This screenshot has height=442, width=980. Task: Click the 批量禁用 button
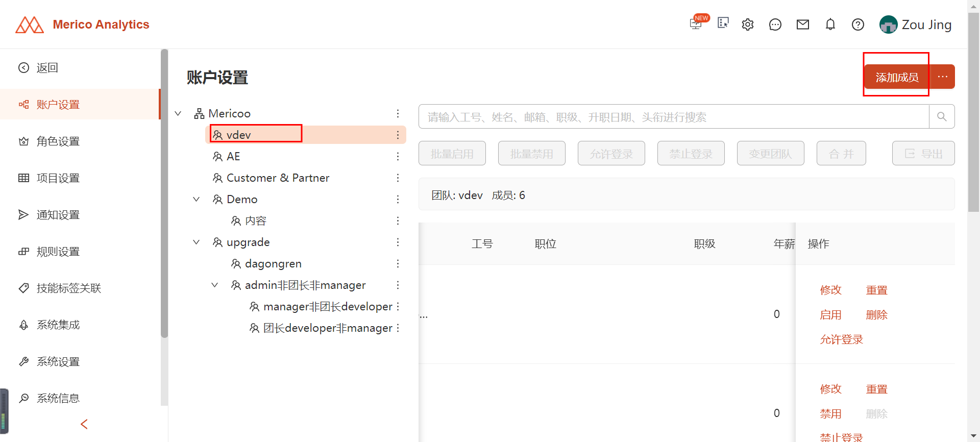tap(532, 153)
